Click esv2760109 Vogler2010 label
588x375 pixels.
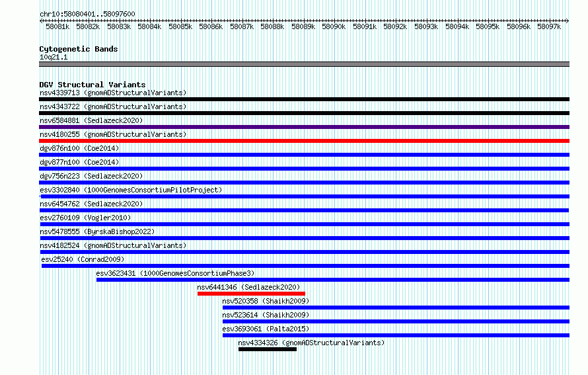click(x=85, y=218)
